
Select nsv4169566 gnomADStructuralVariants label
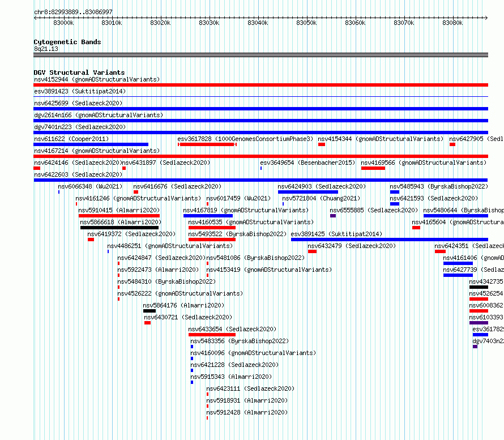[424, 163]
